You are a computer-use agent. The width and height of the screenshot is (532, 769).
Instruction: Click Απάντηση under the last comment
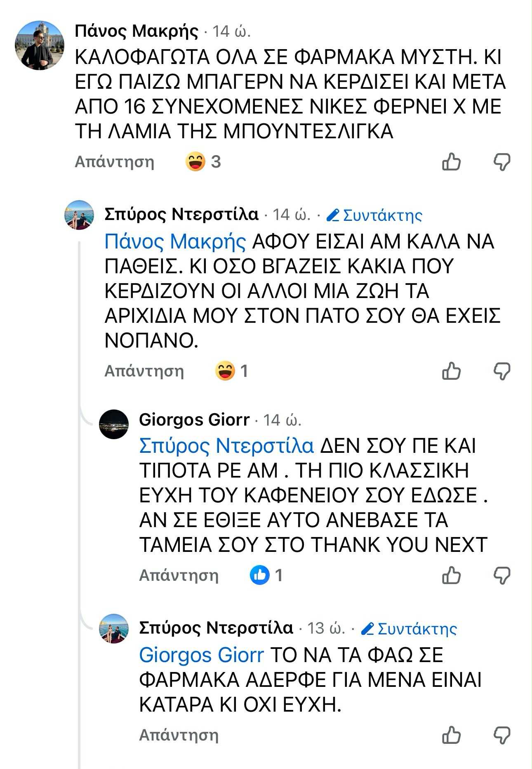(179, 735)
